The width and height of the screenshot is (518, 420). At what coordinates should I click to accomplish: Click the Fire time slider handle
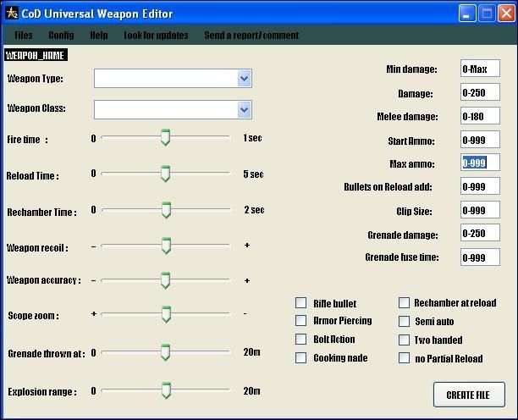166,137
